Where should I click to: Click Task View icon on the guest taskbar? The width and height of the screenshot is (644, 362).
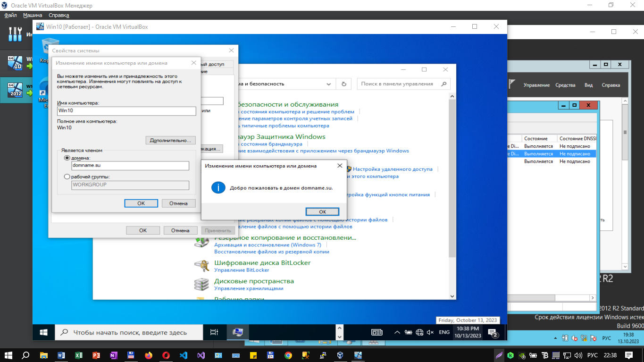[x=214, y=332]
